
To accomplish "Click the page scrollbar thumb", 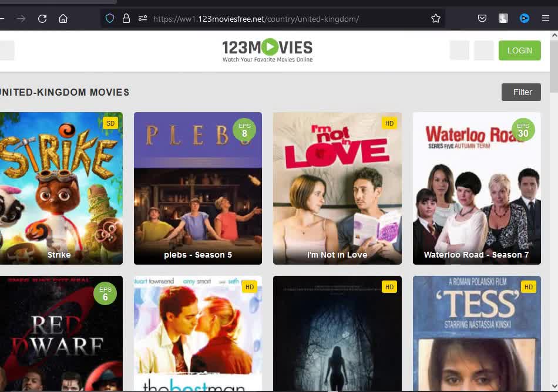I will pyautogui.click(x=554, y=66).
